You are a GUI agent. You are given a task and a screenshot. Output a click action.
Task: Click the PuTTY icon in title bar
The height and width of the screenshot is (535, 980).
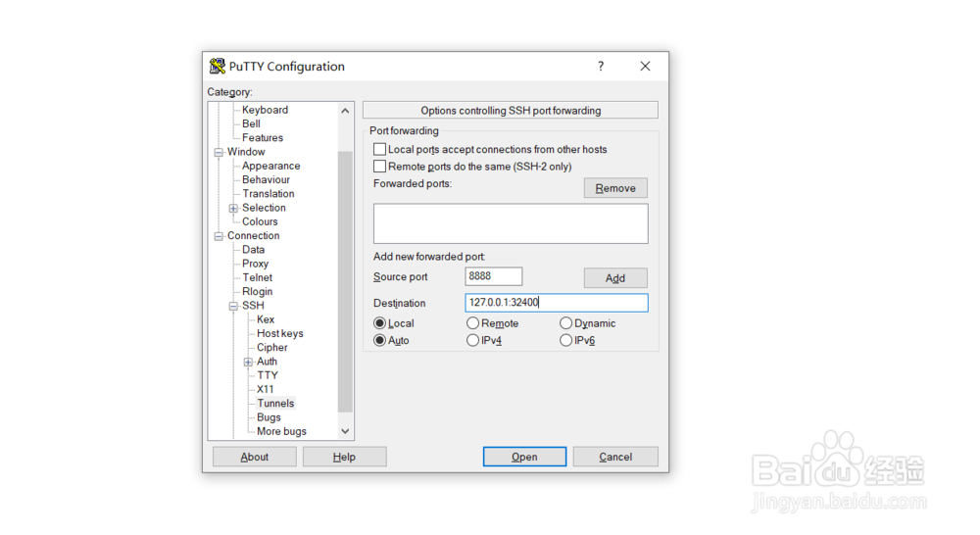[217, 66]
